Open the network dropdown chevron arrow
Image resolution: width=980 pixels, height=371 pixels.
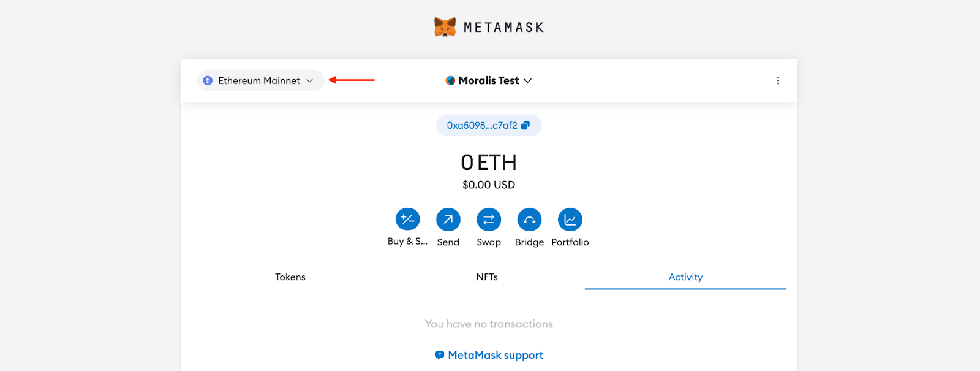(310, 80)
